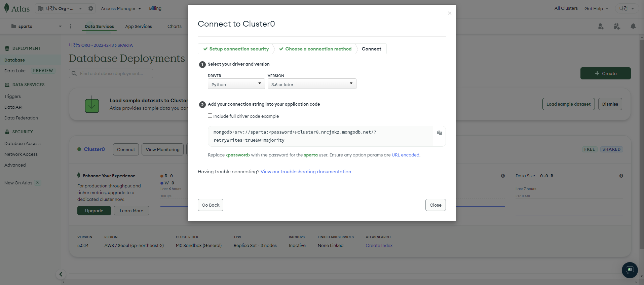Click the invite user icon
Viewport: 644px width, 285px height.
(601, 26)
